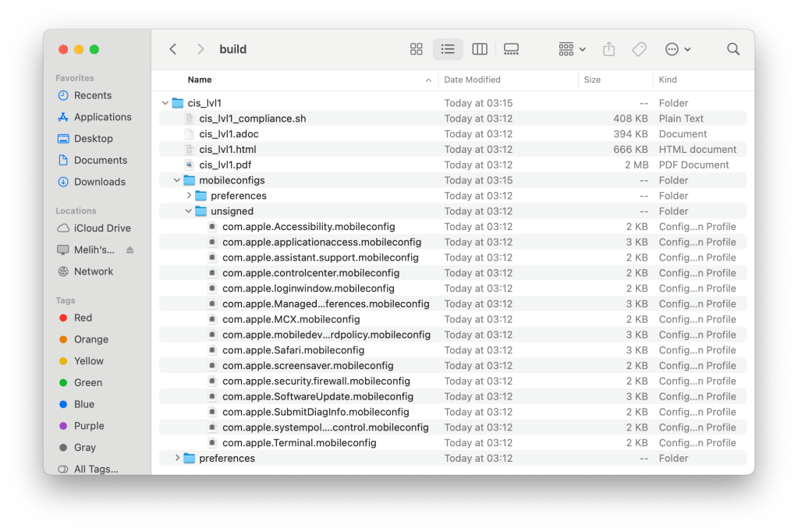Click the Edit Tags icon

point(639,49)
